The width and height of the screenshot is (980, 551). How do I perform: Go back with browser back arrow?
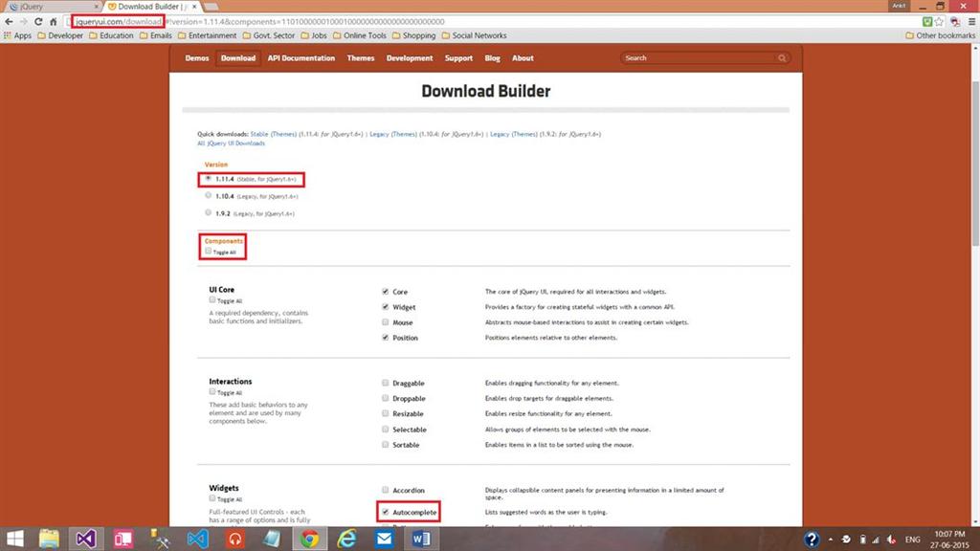9,22
